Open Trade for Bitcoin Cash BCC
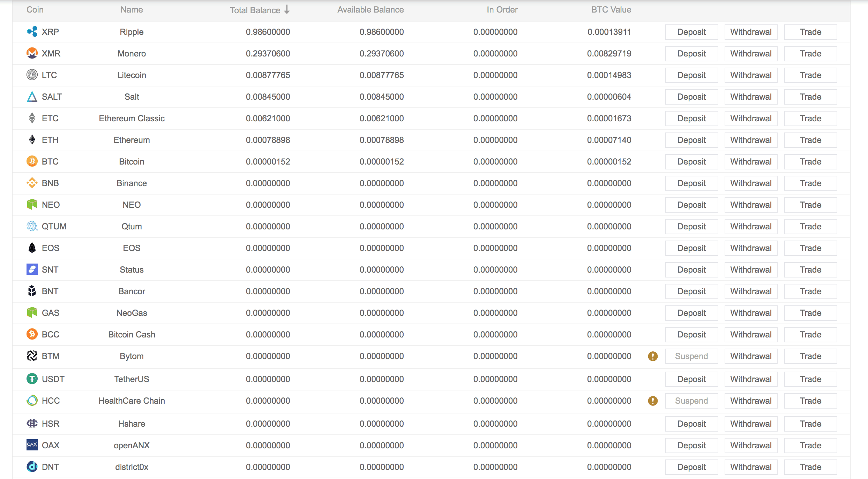Screen dimensions: 868x479 tap(811, 335)
